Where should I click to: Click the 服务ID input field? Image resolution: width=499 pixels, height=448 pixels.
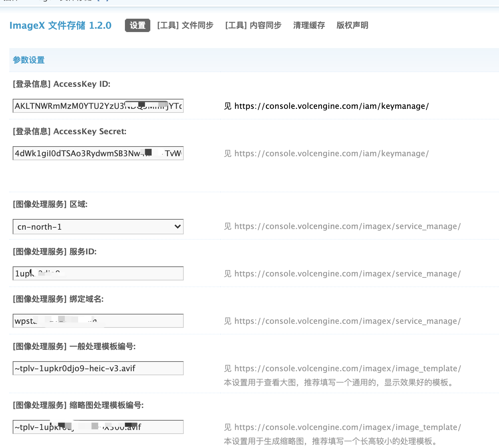click(x=98, y=273)
